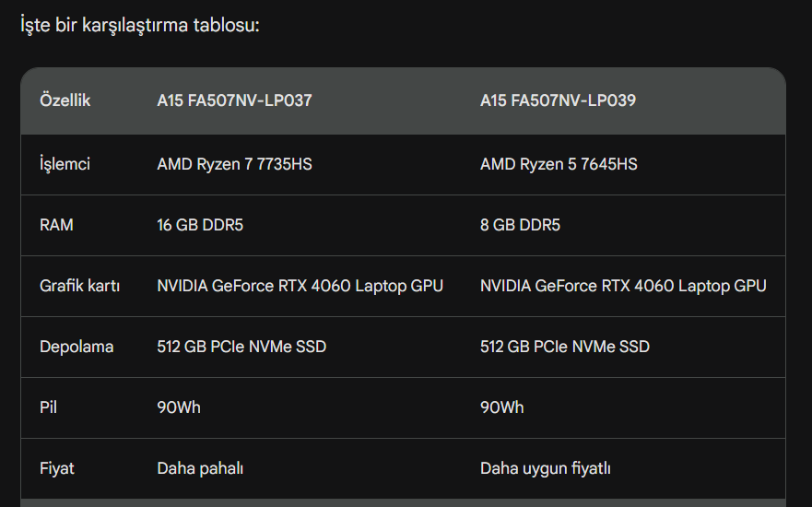Click the 'İşlemci' row label
Image resolution: width=812 pixels, height=507 pixels.
pyautogui.click(x=65, y=164)
